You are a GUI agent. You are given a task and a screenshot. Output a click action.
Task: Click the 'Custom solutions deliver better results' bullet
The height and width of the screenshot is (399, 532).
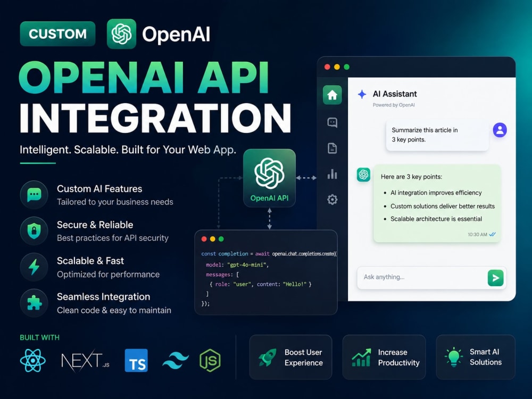pyautogui.click(x=443, y=206)
